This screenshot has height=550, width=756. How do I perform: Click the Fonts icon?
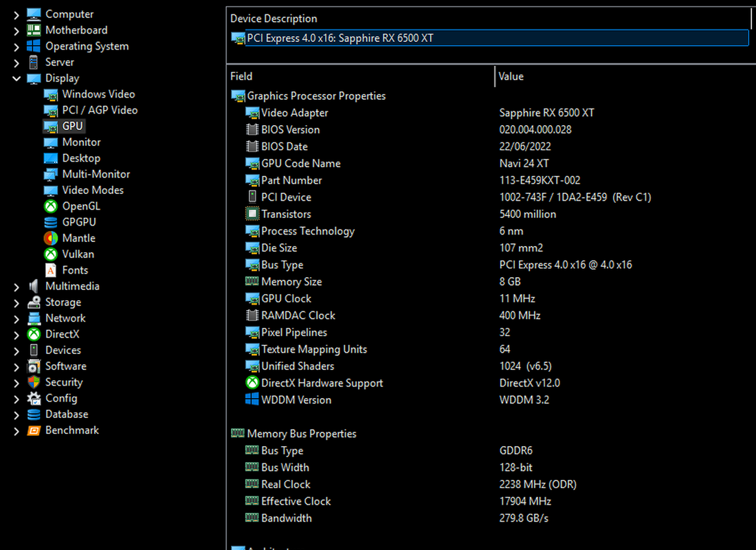[51, 269]
